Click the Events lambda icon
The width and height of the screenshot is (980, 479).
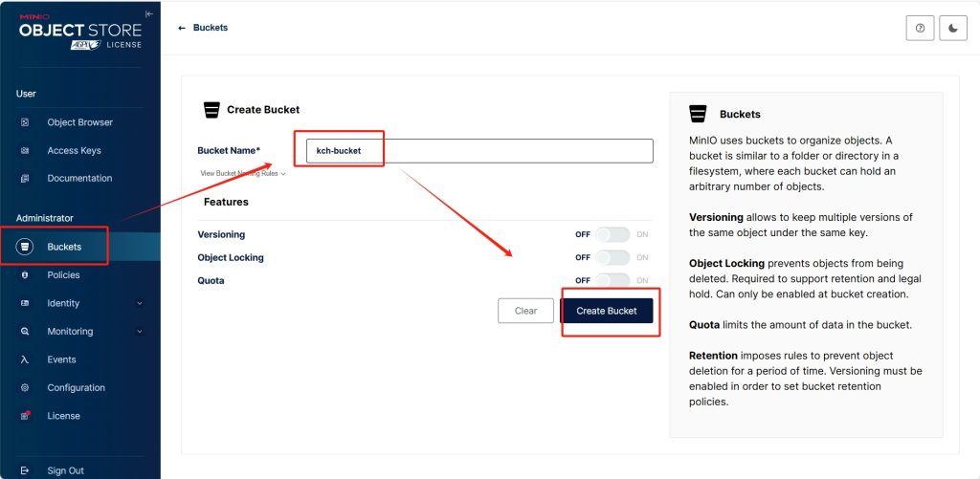(x=25, y=359)
